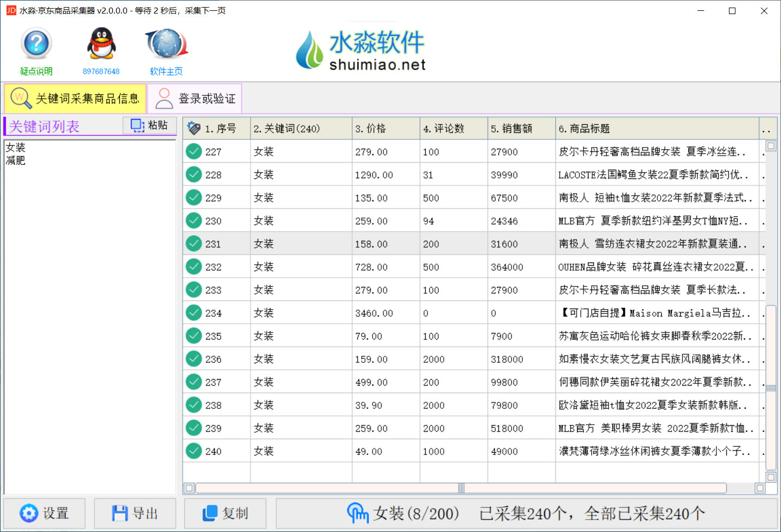
Task: Click the scroll-left button on horizontal scrollbar
Action: (x=189, y=488)
